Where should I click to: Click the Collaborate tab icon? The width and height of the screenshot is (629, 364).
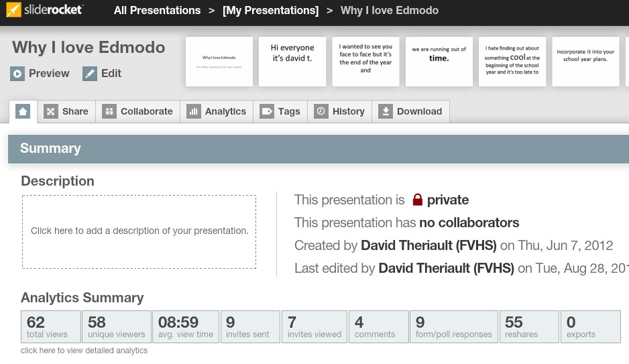109,112
